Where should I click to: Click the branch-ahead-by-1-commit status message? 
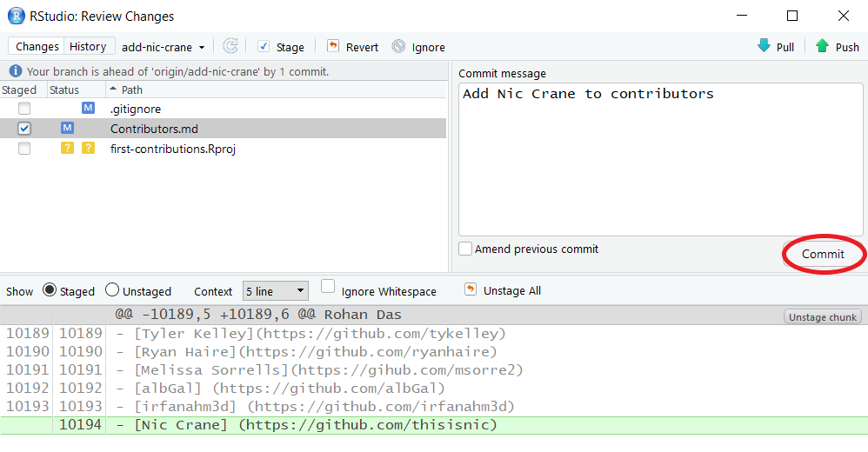177,71
